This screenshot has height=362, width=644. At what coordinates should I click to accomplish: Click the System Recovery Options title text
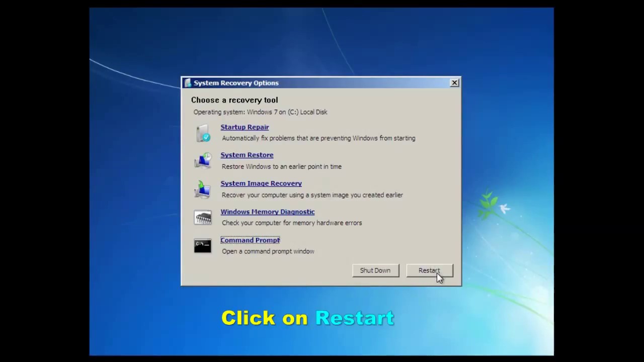point(236,83)
